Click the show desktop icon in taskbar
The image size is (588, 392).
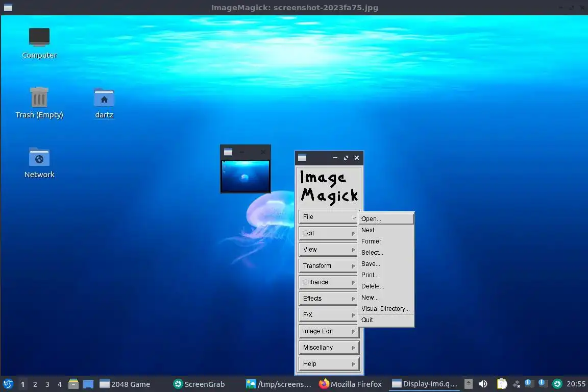coord(88,384)
